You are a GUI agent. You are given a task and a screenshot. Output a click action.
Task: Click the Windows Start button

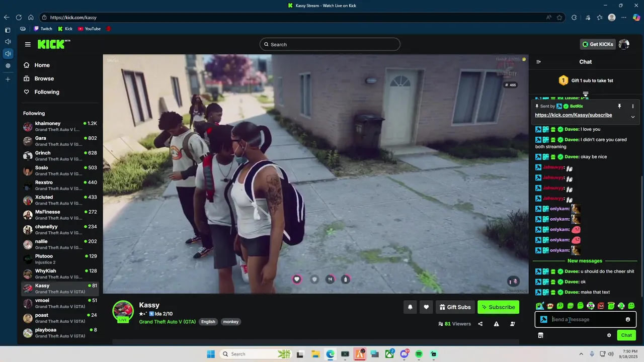pyautogui.click(x=211, y=354)
